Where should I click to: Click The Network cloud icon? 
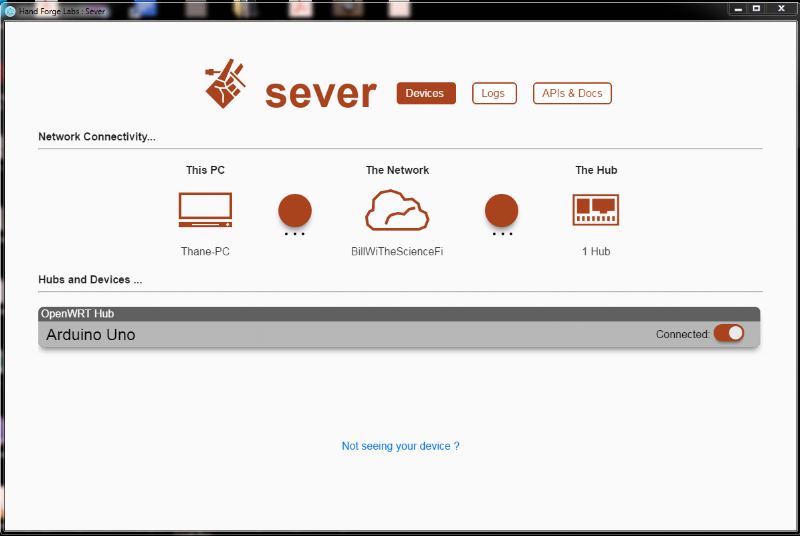coord(397,210)
